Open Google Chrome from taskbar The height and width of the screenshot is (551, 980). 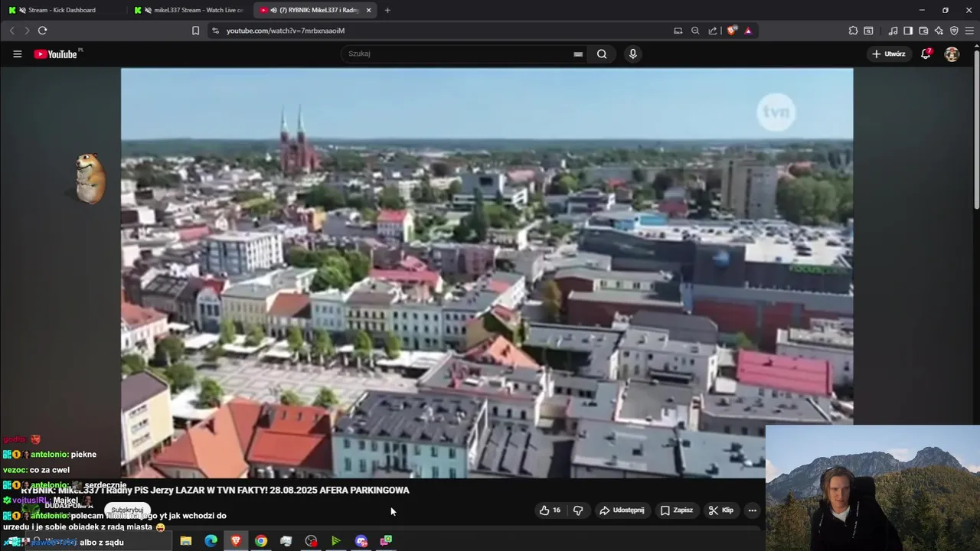point(261,541)
